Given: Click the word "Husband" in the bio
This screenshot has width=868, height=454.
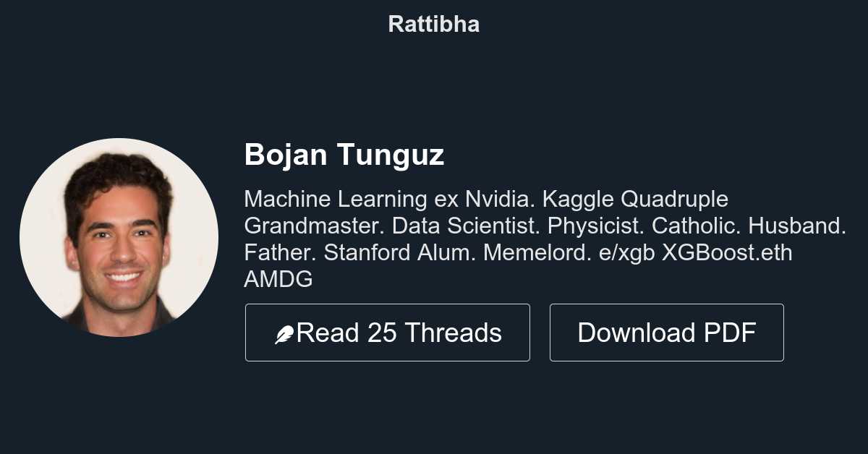Looking at the screenshot, I should tap(796, 226).
